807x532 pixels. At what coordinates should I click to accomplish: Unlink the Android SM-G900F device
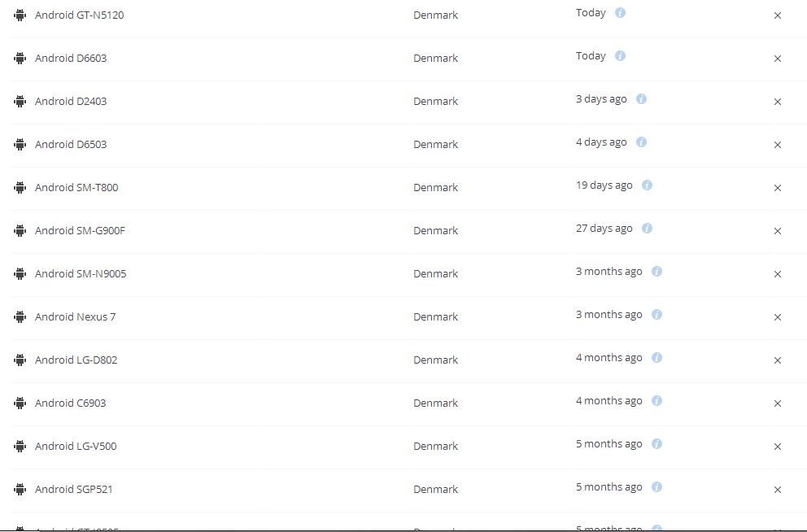(778, 231)
